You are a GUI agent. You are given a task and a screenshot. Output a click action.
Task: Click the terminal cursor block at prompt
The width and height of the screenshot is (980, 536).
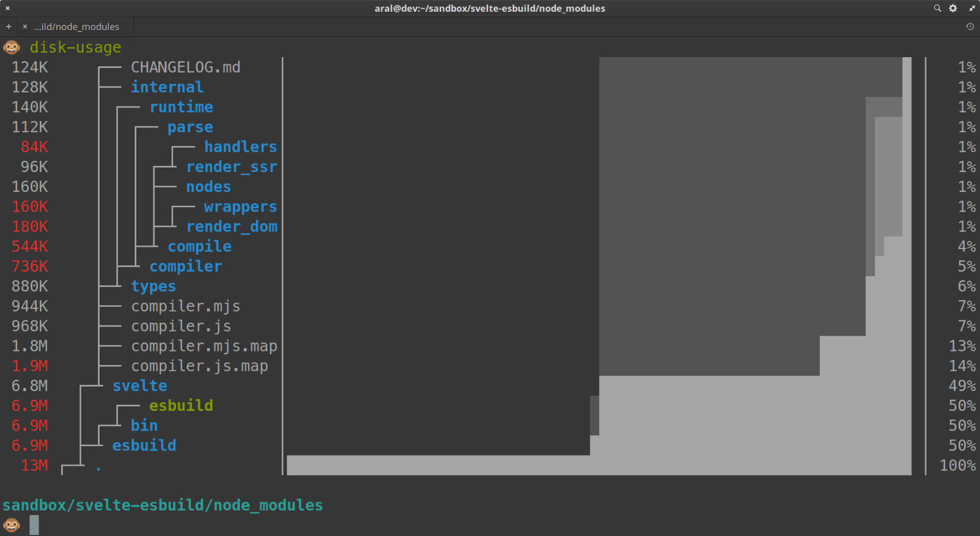pyautogui.click(x=35, y=525)
